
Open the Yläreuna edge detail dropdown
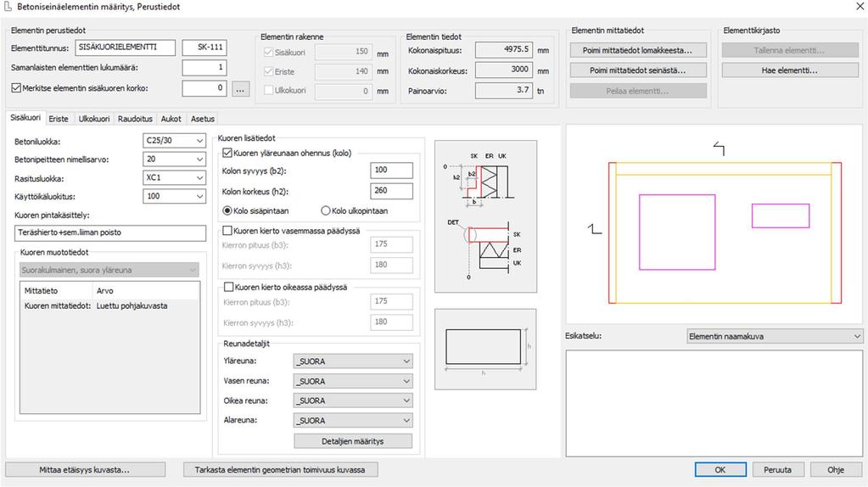(353, 361)
